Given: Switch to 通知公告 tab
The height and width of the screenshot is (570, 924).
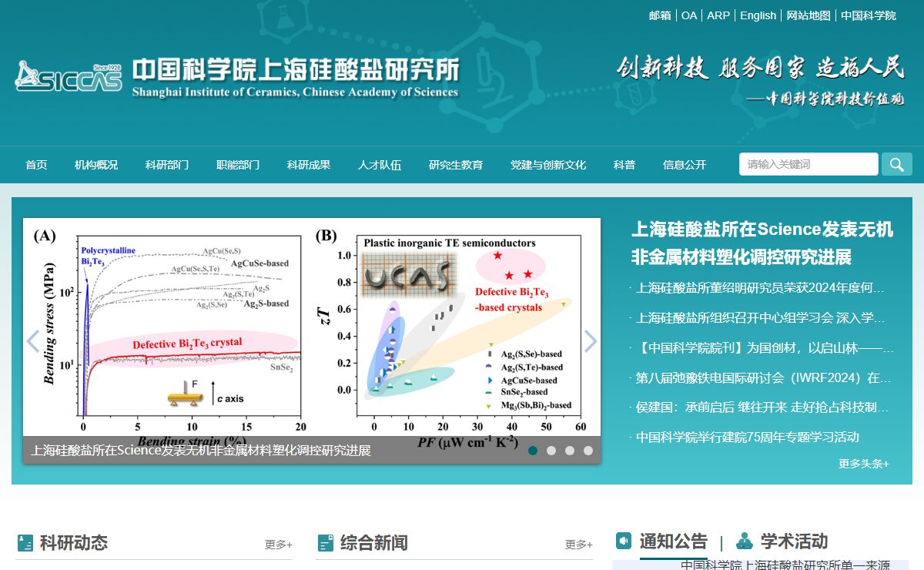Looking at the screenshot, I should (673, 541).
